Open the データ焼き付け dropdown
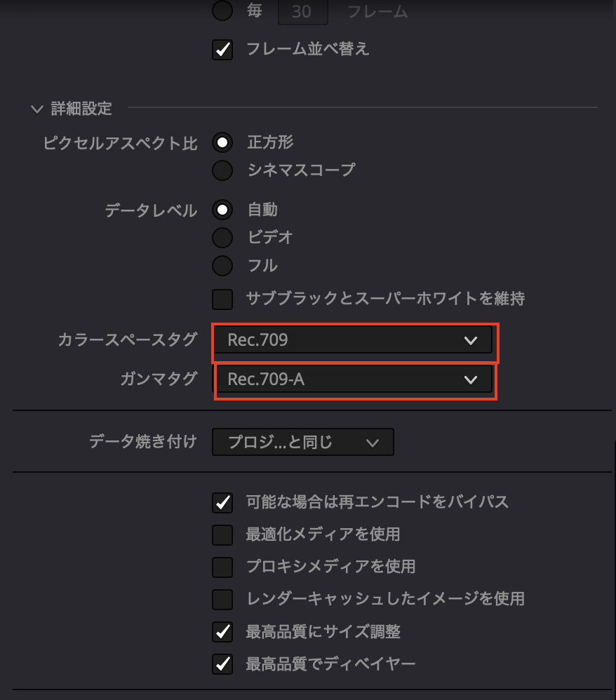 pos(302,442)
